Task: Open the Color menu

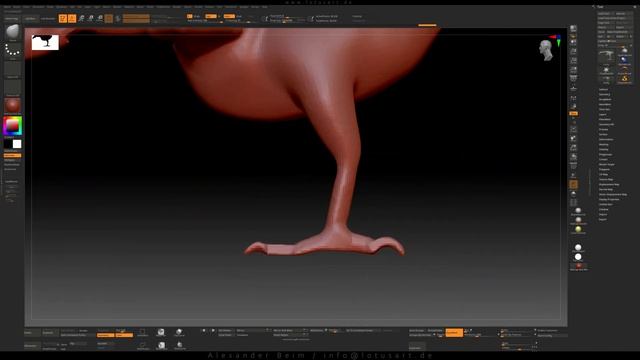Action: pos(27,7)
